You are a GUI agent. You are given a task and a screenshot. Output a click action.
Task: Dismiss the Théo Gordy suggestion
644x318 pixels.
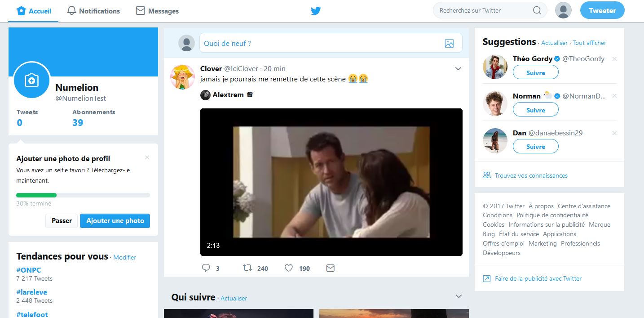(614, 59)
